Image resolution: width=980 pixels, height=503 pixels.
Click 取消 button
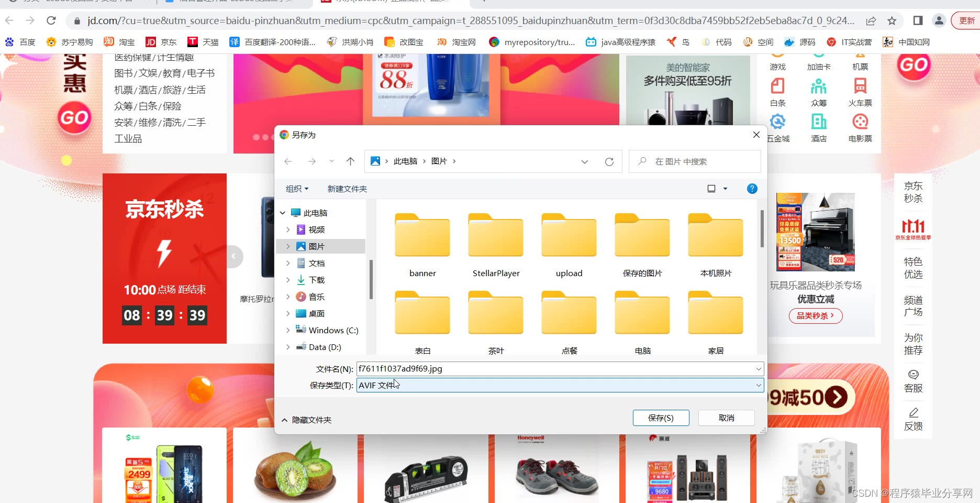pos(726,418)
